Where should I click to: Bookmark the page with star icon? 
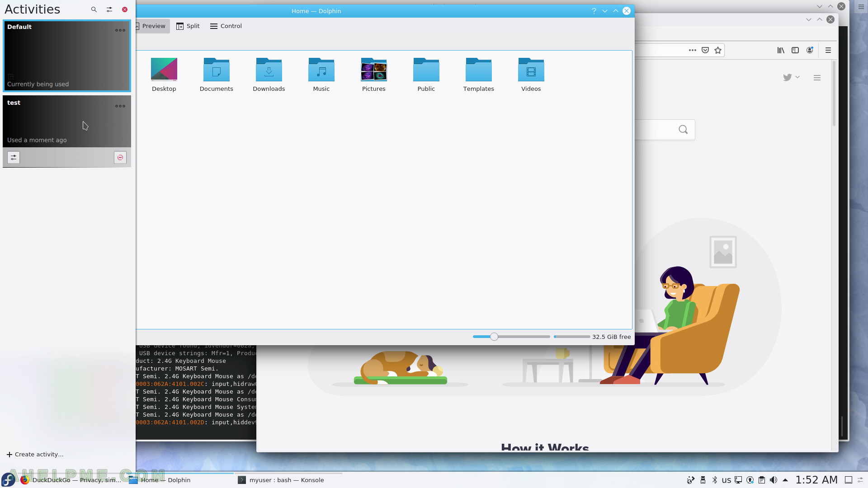pos(718,50)
